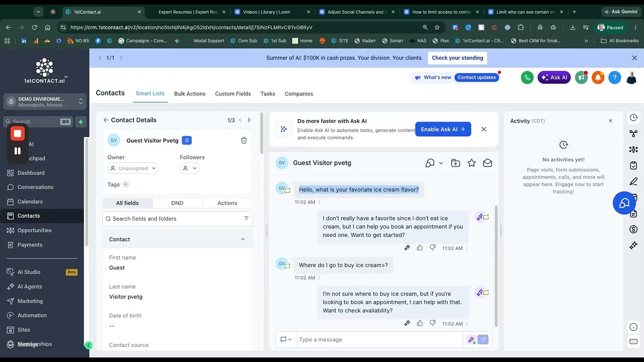The image size is (644, 362).
Task: Open AI Studio in sidebar
Action: click(29, 272)
